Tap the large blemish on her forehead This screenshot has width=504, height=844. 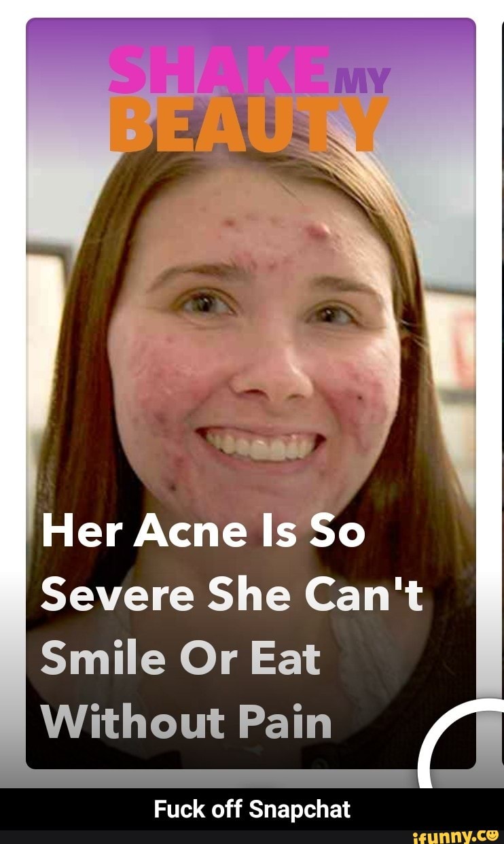(x=318, y=230)
